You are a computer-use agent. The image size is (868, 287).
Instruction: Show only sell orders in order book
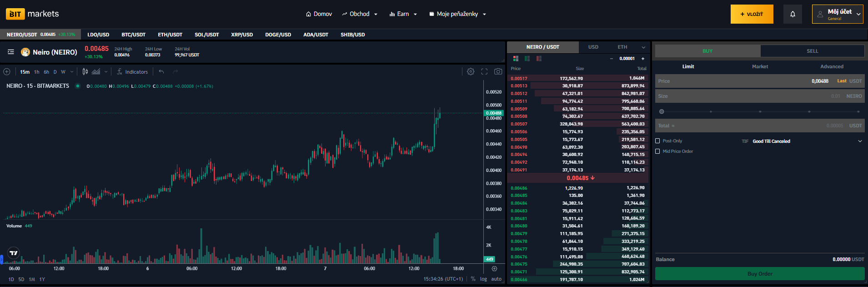click(x=539, y=59)
